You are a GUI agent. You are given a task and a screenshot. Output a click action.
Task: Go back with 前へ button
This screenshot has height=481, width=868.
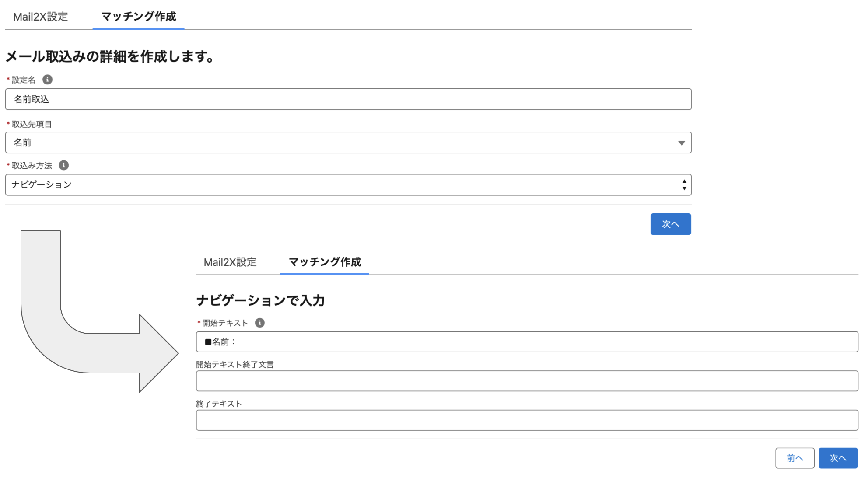795,458
